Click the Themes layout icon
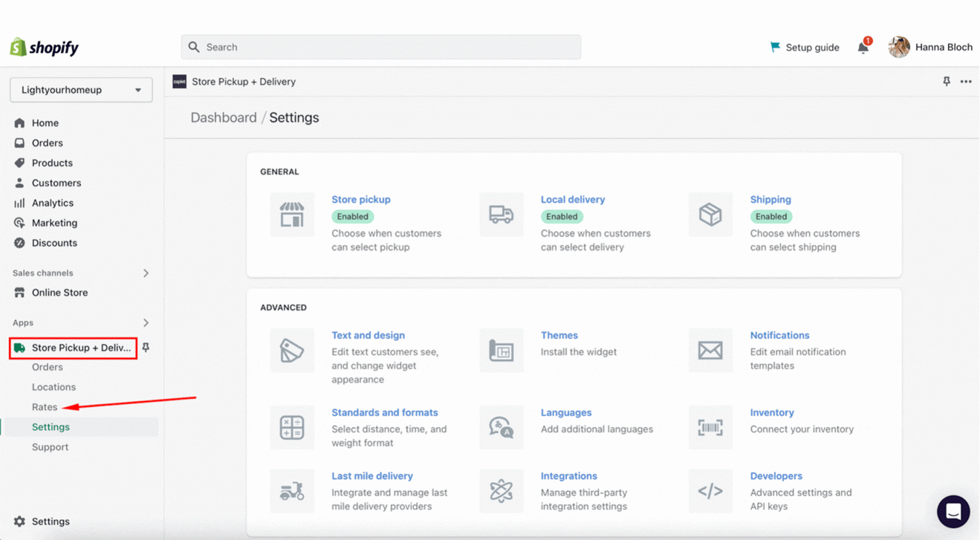Screen dimensions: 980x540 tap(501, 351)
